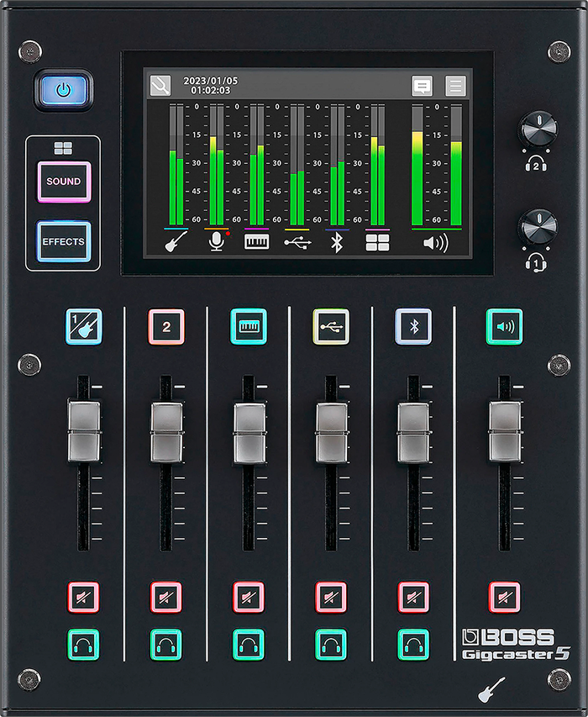Image resolution: width=588 pixels, height=717 pixels.
Task: Click the Bluetooth channel fader
Action: point(414,433)
